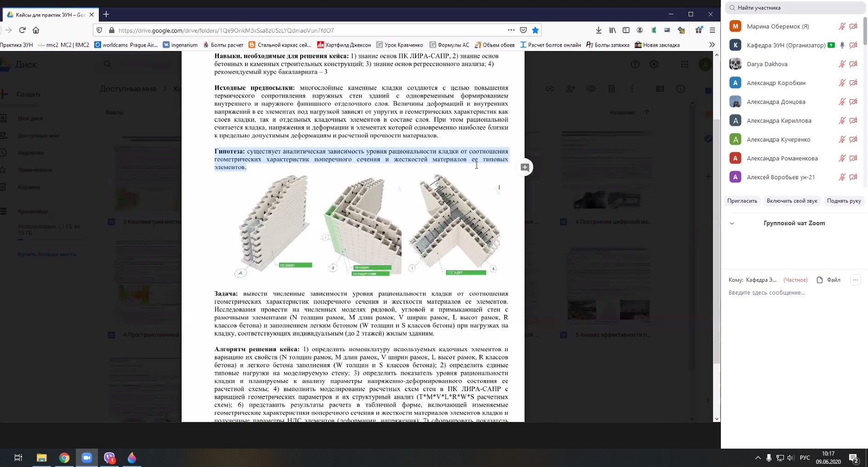The image size is (868, 467).
Task: Click the Пригласить button
Action: click(742, 201)
